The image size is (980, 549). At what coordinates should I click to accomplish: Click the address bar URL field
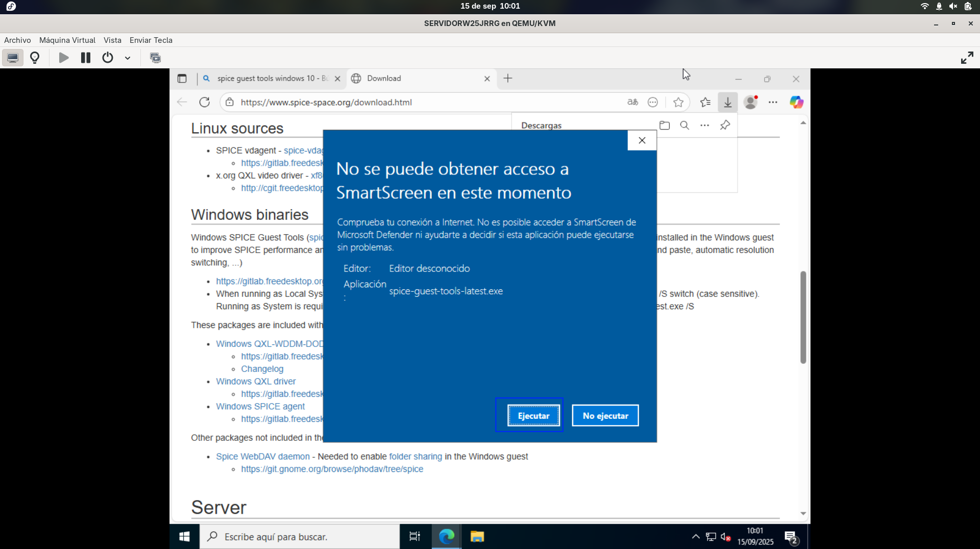click(x=429, y=102)
